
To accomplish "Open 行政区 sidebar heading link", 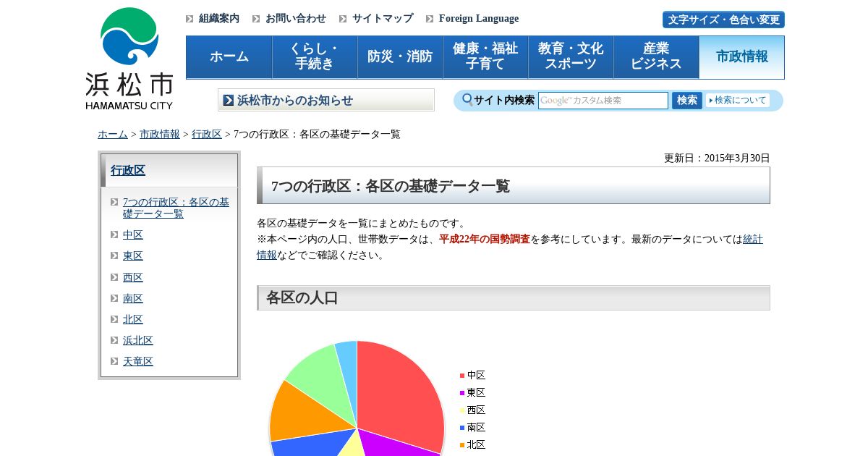I will (x=128, y=171).
